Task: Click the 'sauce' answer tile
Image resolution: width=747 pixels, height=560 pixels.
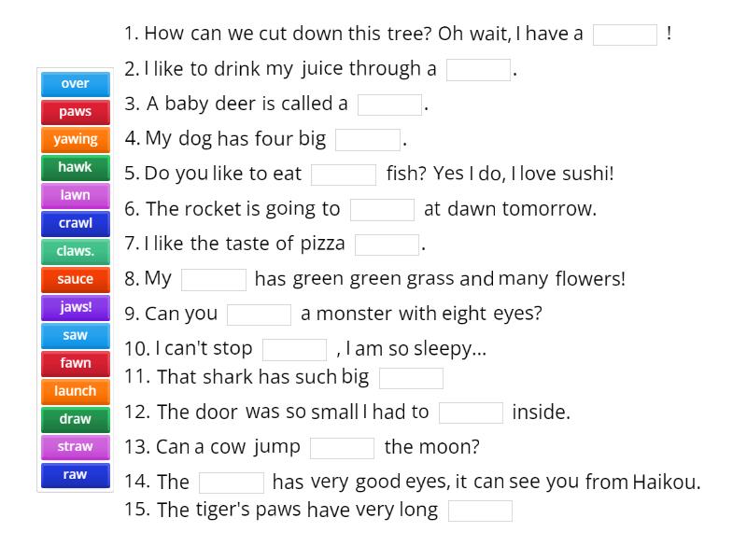Action: pyautogui.click(x=75, y=279)
